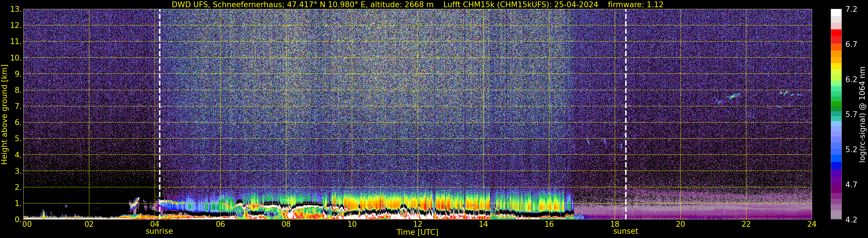The height and width of the screenshot is (238, 868).
Task: Click the '14' time axis tick label
Action: click(x=483, y=224)
